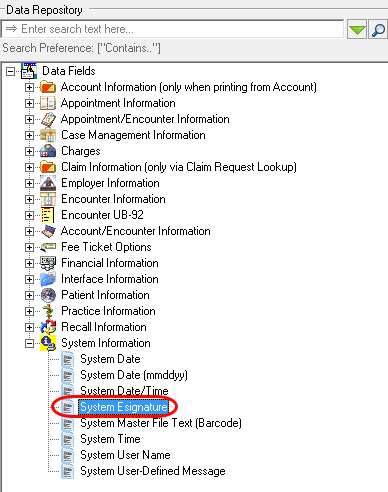Select the Interface Information item

pyautogui.click(x=110, y=279)
